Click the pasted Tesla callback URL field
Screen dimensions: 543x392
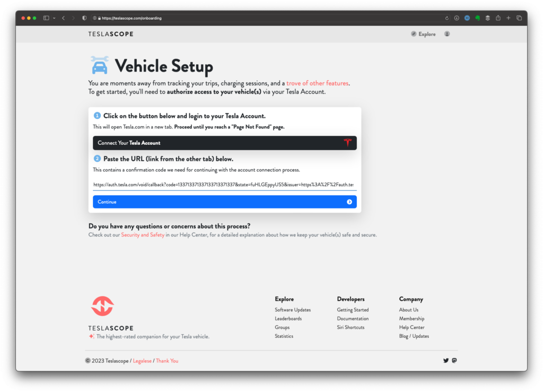tap(224, 184)
